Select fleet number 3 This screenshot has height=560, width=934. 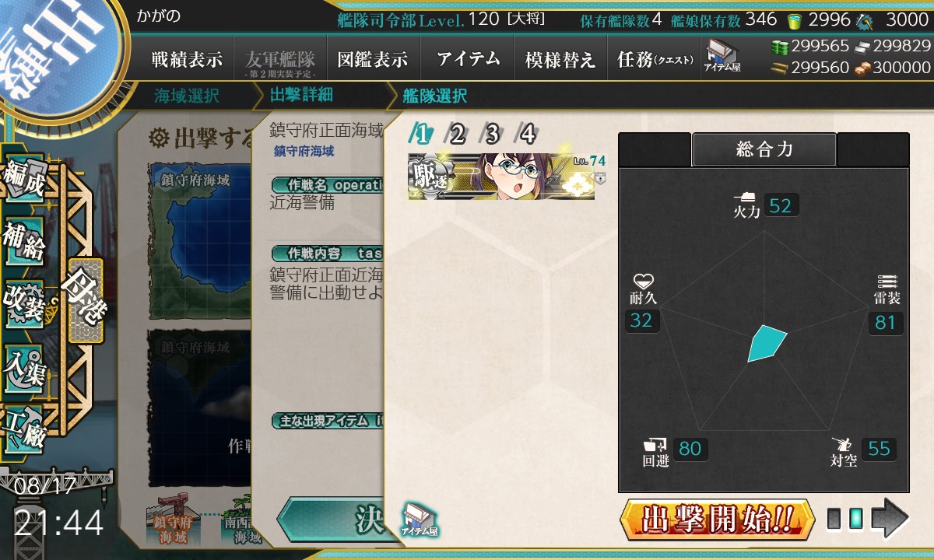click(492, 135)
